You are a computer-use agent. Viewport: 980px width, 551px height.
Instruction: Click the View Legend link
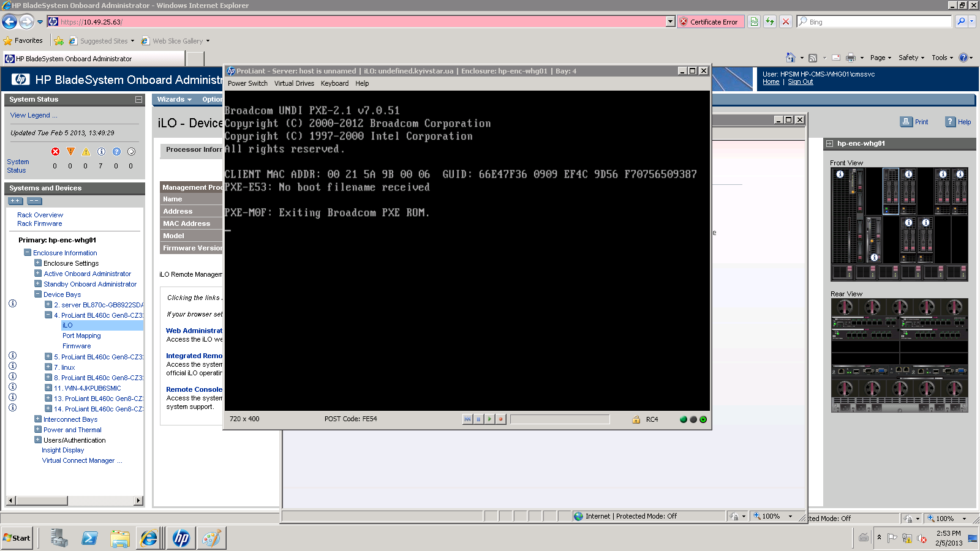(34, 115)
